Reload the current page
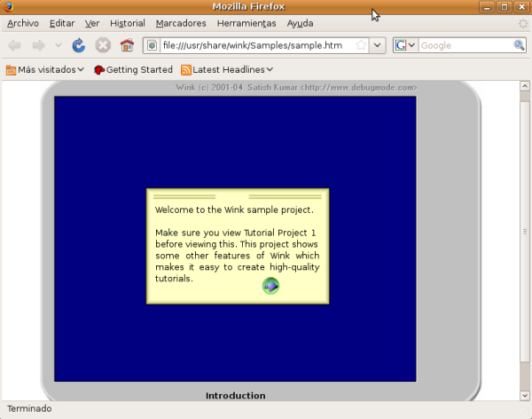Screen dimensions: 532x419 (79, 45)
